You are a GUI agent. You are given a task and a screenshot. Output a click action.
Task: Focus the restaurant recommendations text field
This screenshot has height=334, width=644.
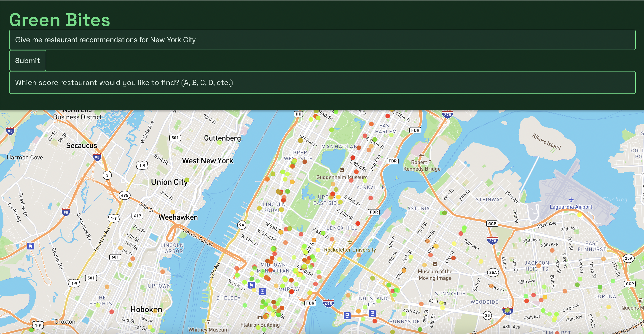point(322,40)
